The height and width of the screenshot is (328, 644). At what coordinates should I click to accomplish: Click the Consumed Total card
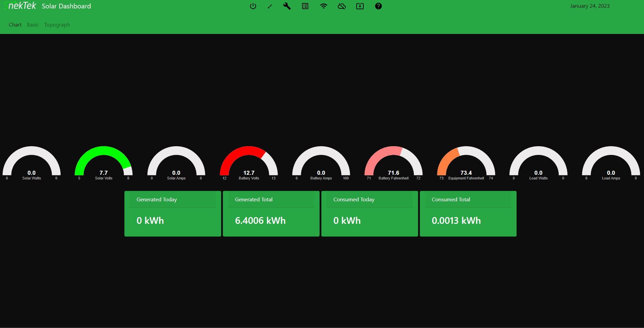click(468, 214)
